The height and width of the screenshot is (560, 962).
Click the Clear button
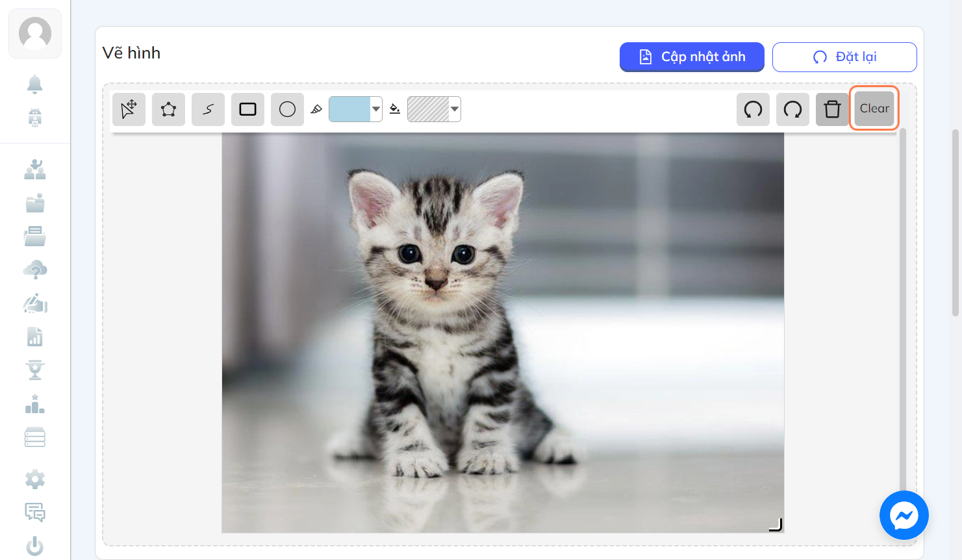[874, 108]
